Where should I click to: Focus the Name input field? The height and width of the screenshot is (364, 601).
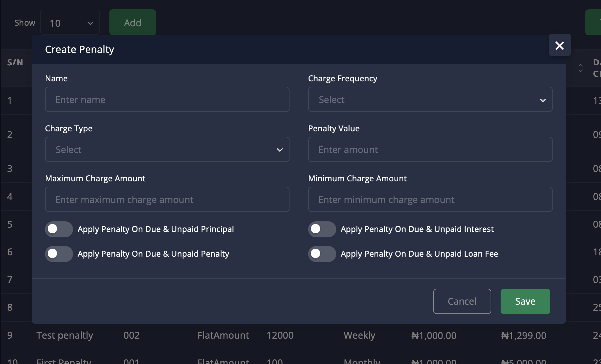(167, 99)
